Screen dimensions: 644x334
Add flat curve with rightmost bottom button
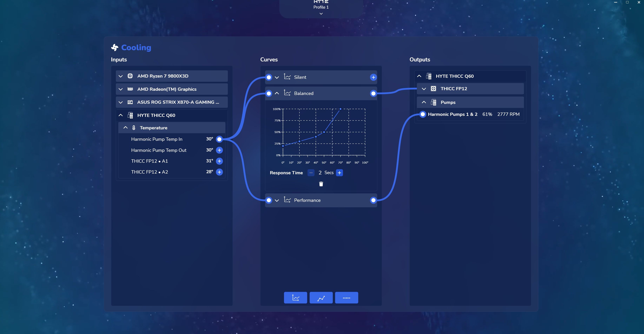point(346,298)
